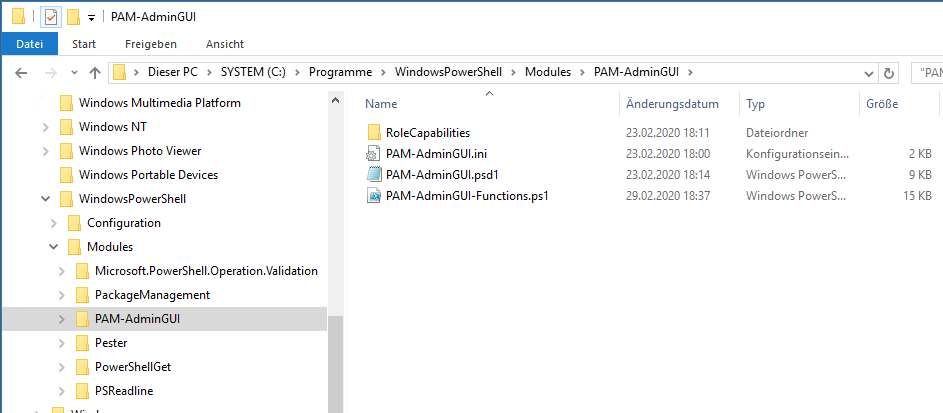Screen dimensions: 943x413
Task: Click the Configuration folder icon in tree
Action: click(75, 223)
